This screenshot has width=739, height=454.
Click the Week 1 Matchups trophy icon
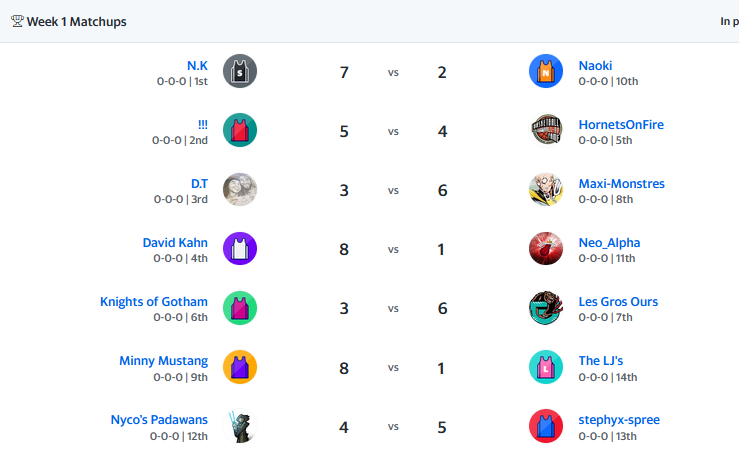tap(17, 21)
